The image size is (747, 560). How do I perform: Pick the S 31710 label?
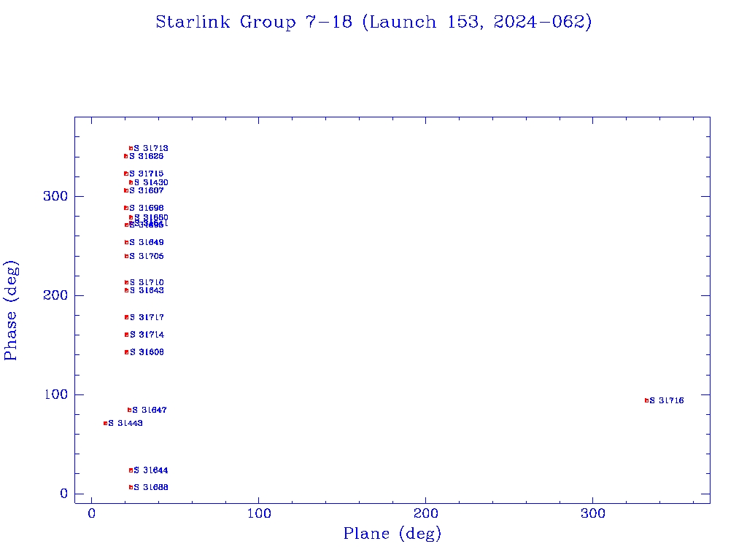147,282
